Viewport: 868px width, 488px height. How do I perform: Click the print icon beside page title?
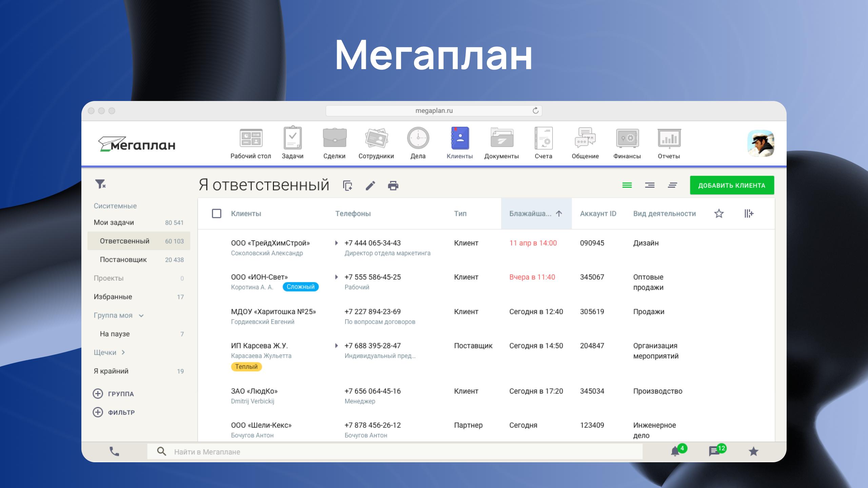(393, 186)
